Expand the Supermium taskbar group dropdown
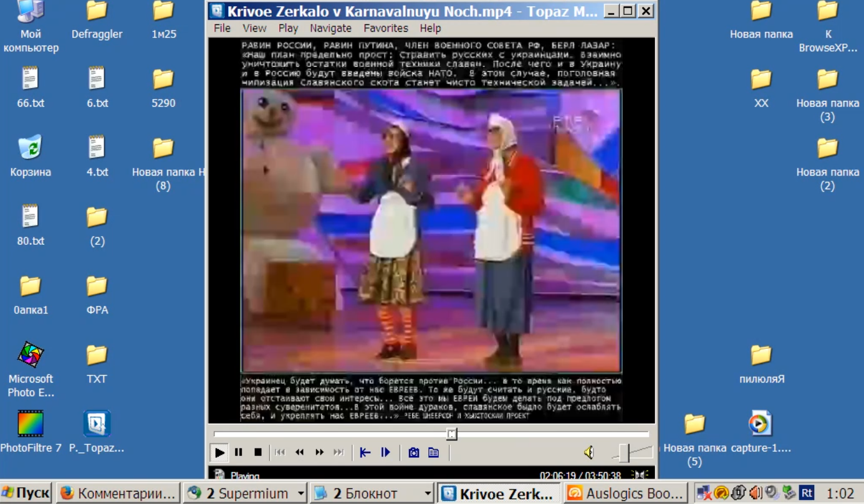This screenshot has width=864, height=504. [301, 493]
